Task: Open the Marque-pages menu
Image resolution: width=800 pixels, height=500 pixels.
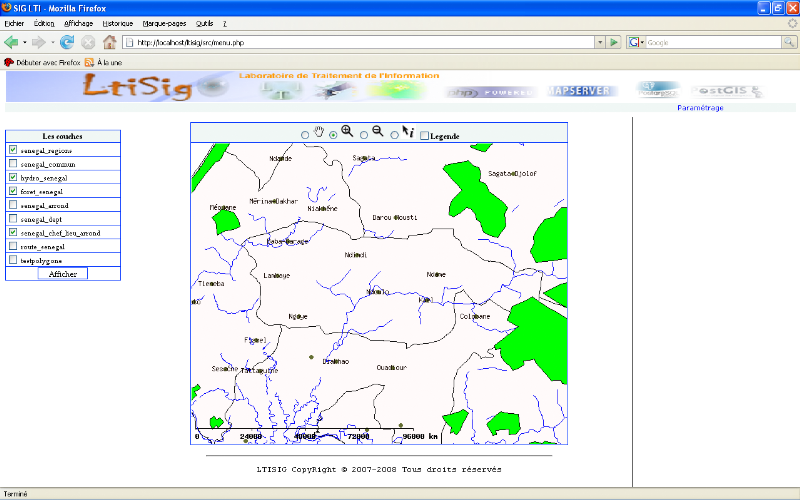Action: [163, 22]
